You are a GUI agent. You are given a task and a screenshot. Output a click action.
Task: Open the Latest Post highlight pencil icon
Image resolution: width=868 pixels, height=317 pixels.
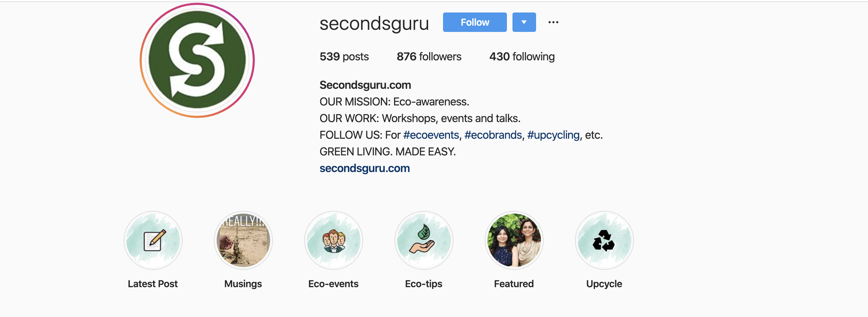[x=153, y=240]
